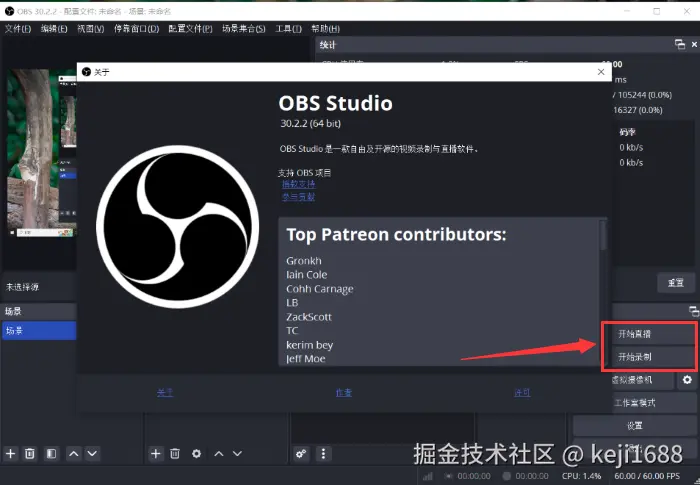Click the 统计 panel title

328,45
